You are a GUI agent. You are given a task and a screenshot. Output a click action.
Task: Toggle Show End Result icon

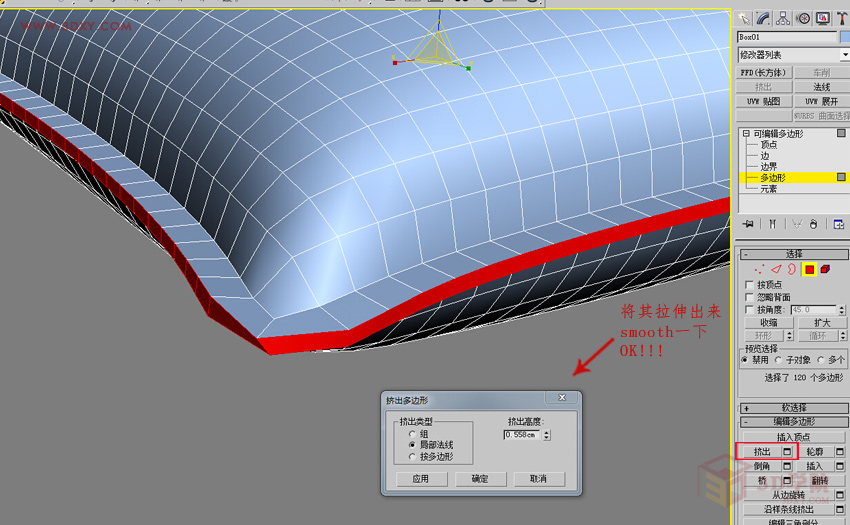[772, 224]
